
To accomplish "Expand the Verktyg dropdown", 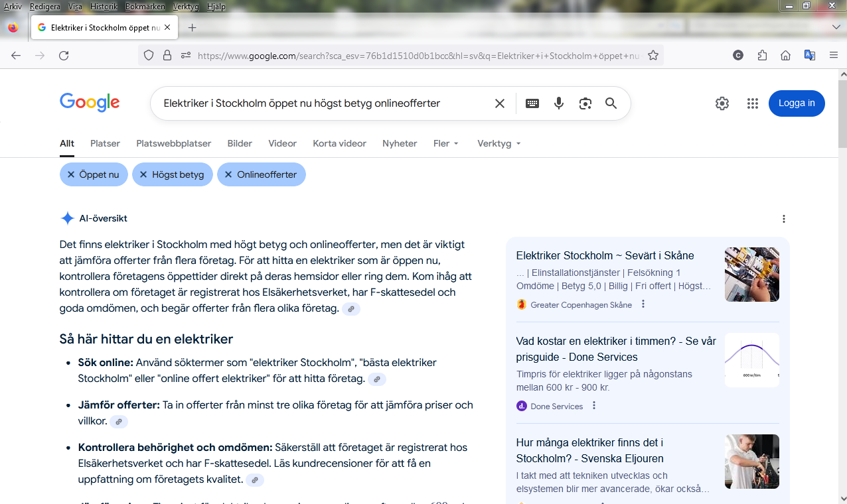I will [499, 143].
